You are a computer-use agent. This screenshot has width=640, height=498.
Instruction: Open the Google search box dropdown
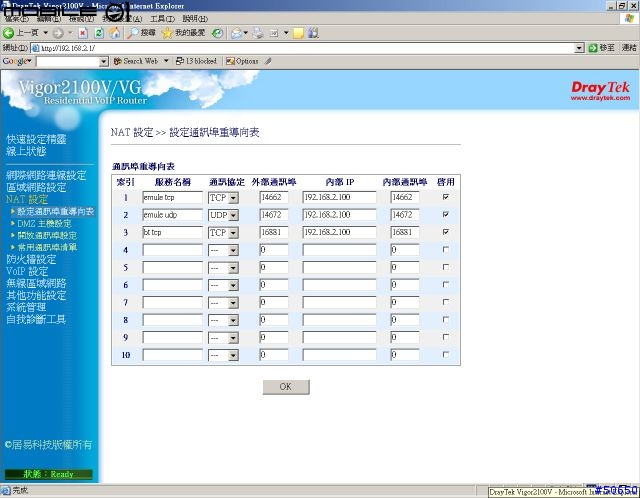click(x=104, y=61)
